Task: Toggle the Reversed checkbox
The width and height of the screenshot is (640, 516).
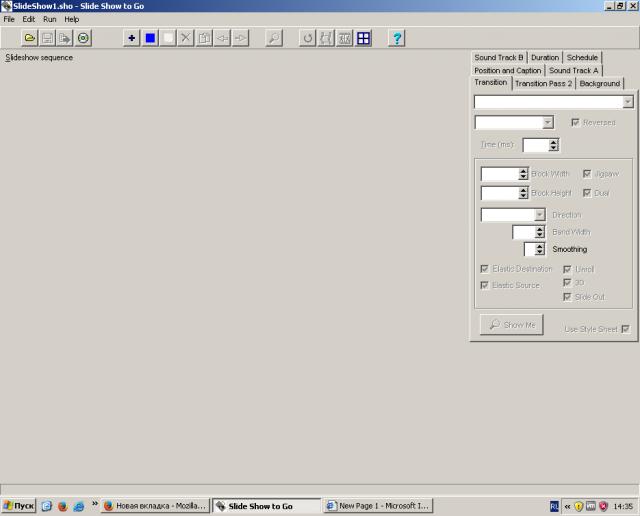Action: pyautogui.click(x=575, y=122)
